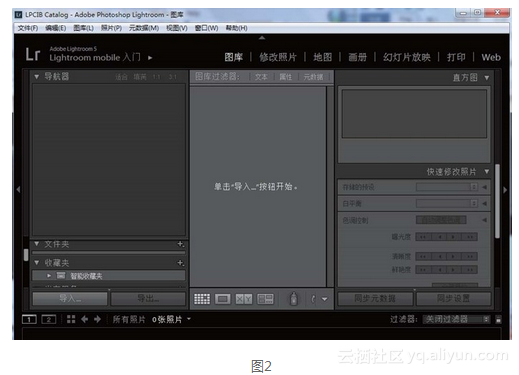
Task: Switch to the 画册 module
Action: (358, 57)
